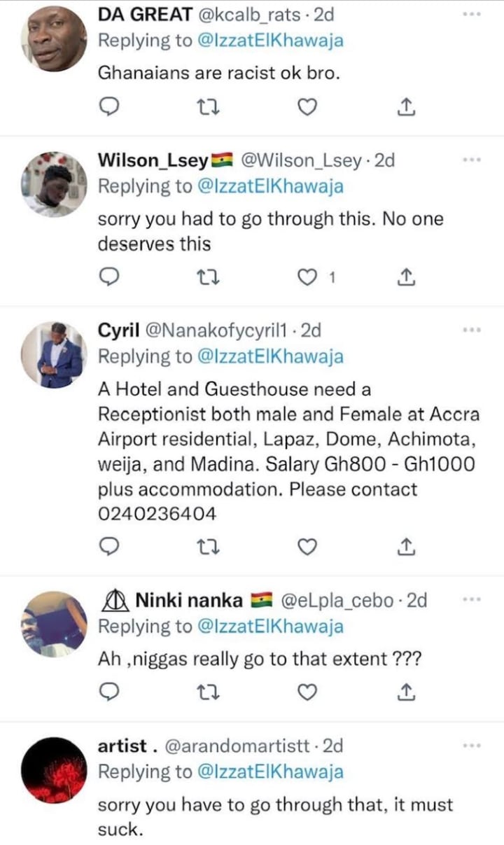
Task: Like DA GREAT's tweet
Action: 307,106
